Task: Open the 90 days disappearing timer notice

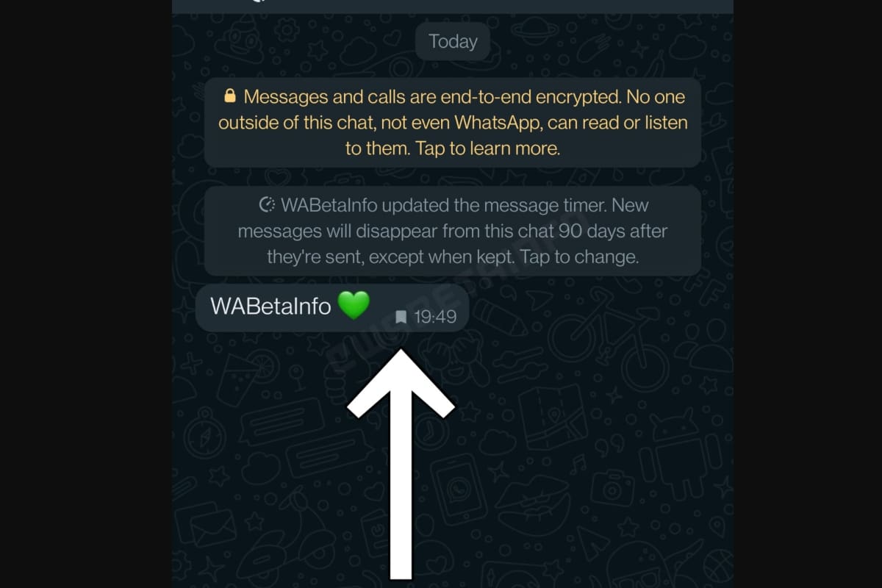Action: point(453,231)
